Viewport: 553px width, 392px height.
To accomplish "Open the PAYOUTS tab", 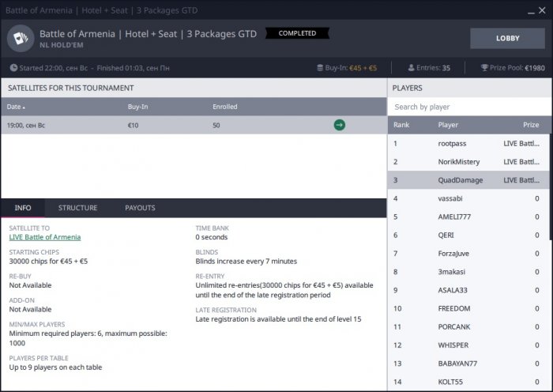I will [140, 208].
